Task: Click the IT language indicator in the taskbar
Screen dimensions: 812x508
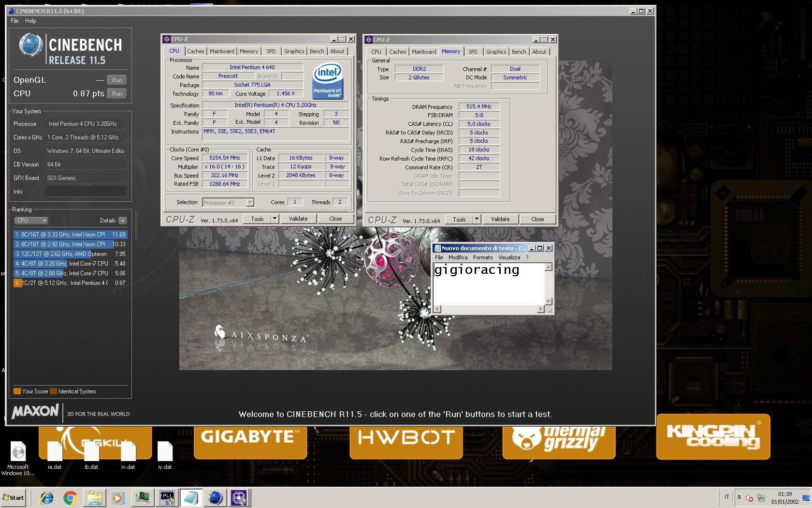Action: click(x=726, y=497)
